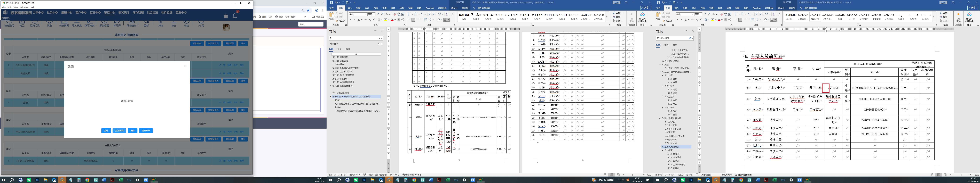The height and width of the screenshot is (183, 980).
Task: Collapse the 附表2. 业绩 heading in middle Word navigation
Action: click(331, 96)
